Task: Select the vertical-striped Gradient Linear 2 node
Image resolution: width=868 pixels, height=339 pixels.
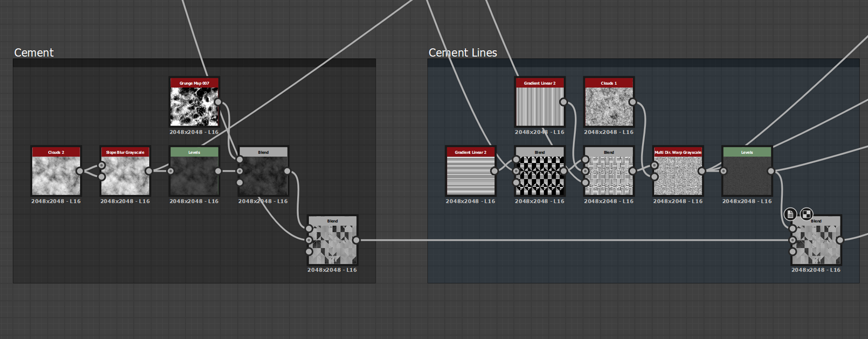Action: coord(540,102)
